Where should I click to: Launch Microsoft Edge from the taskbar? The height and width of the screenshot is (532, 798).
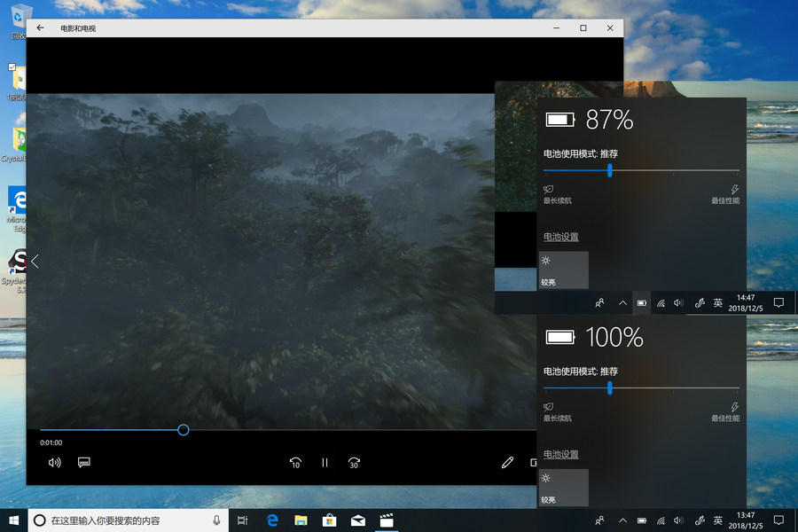(272, 520)
